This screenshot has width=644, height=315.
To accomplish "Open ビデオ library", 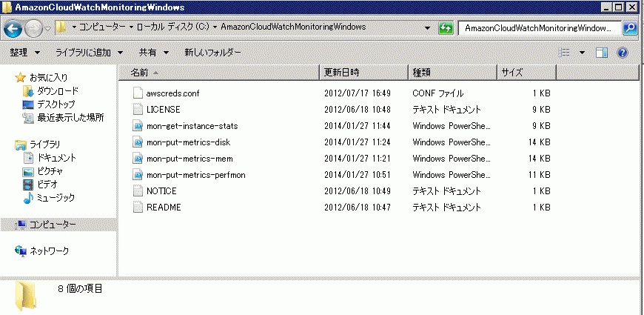I will [x=47, y=185].
